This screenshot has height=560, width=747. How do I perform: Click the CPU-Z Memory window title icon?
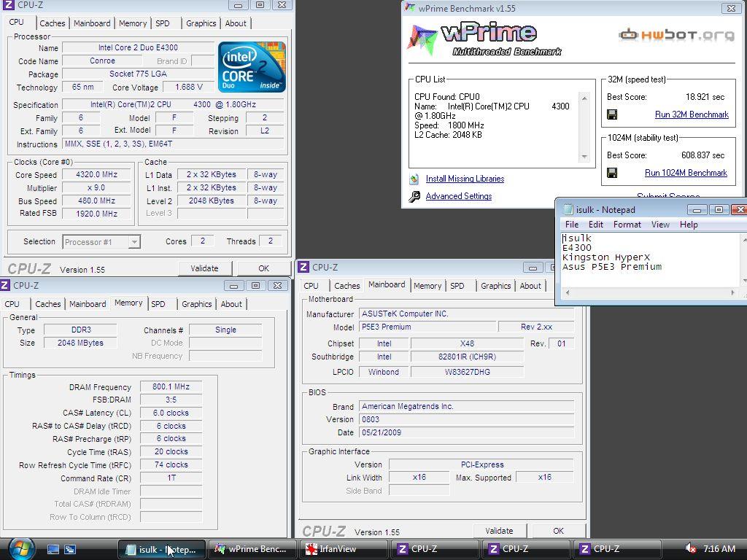point(5,285)
